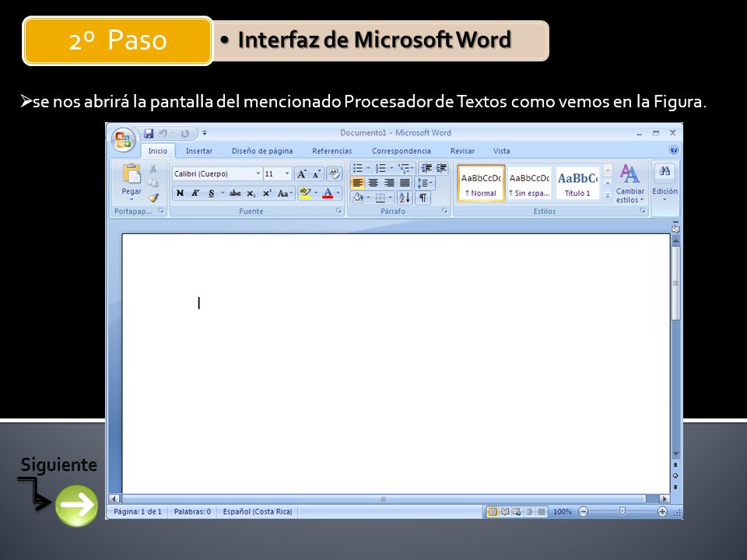This screenshot has width=747, height=560.
Task: Apply Título 1 style
Action: tap(577, 184)
